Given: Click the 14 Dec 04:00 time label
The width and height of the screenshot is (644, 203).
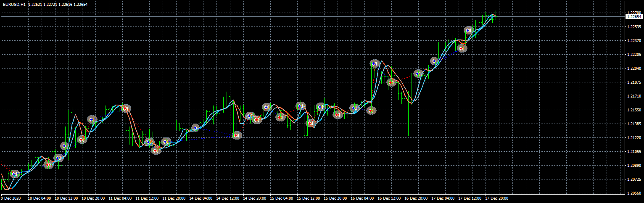Looking at the screenshot, I should coord(201,198).
